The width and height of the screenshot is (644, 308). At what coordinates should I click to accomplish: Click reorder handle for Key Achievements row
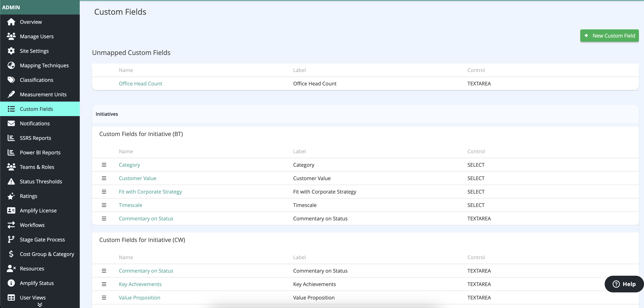coord(104,284)
